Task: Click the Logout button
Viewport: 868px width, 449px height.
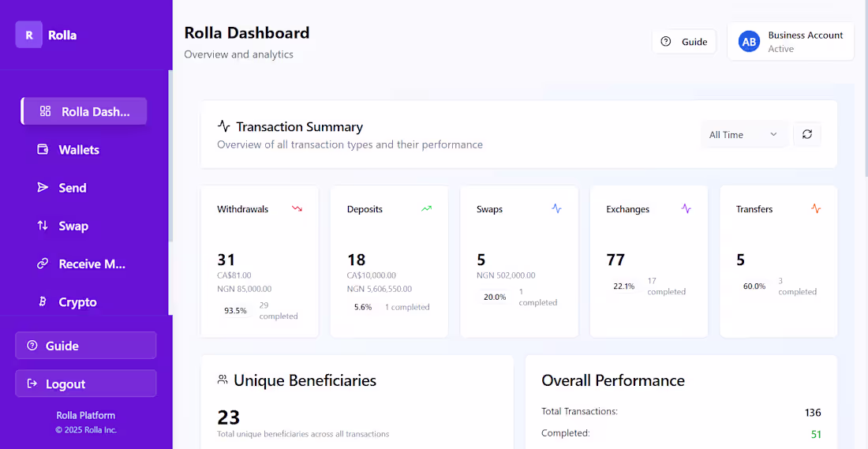Action: pyautogui.click(x=86, y=384)
